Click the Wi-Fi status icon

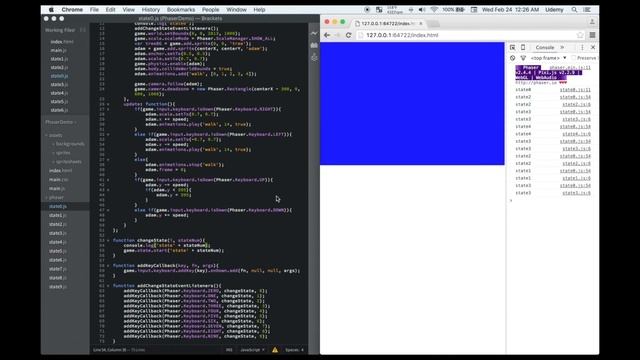click(x=434, y=9)
